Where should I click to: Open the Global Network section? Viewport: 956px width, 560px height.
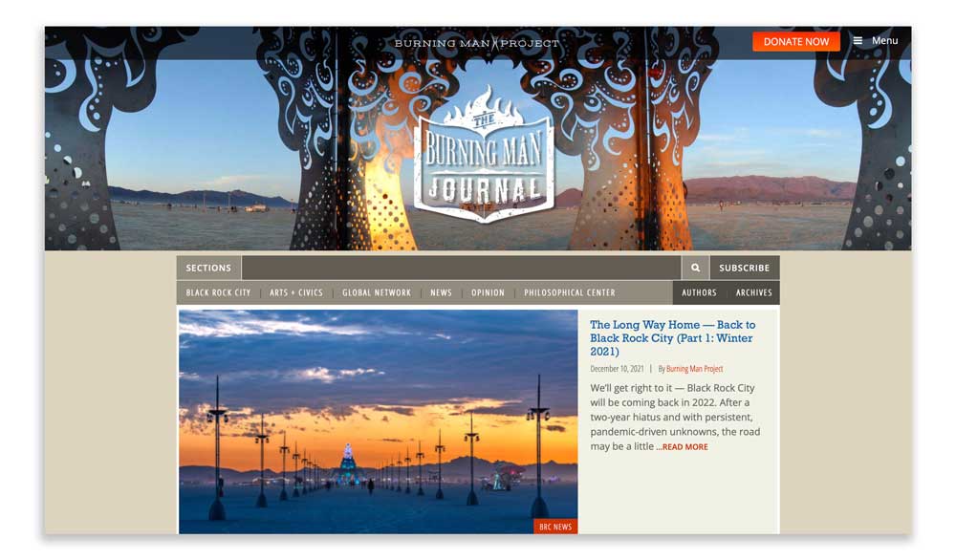(x=376, y=292)
